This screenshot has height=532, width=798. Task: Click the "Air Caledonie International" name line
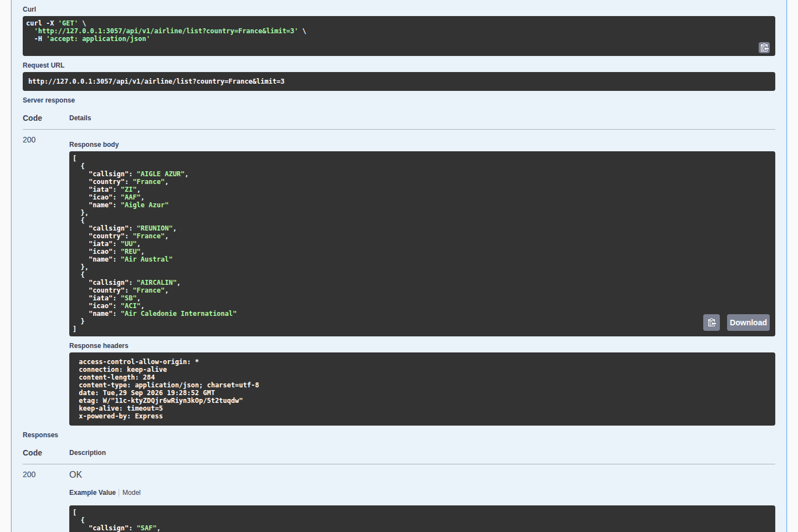[163, 314]
